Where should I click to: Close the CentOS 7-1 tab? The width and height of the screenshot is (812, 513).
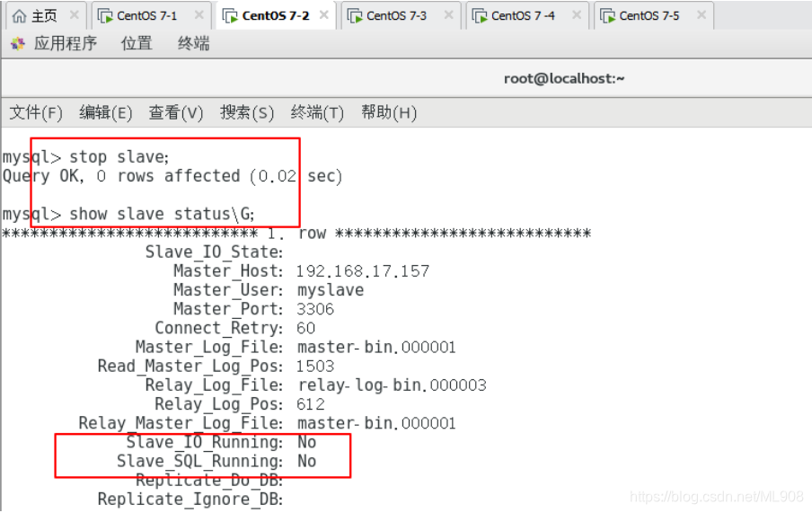[x=199, y=15]
